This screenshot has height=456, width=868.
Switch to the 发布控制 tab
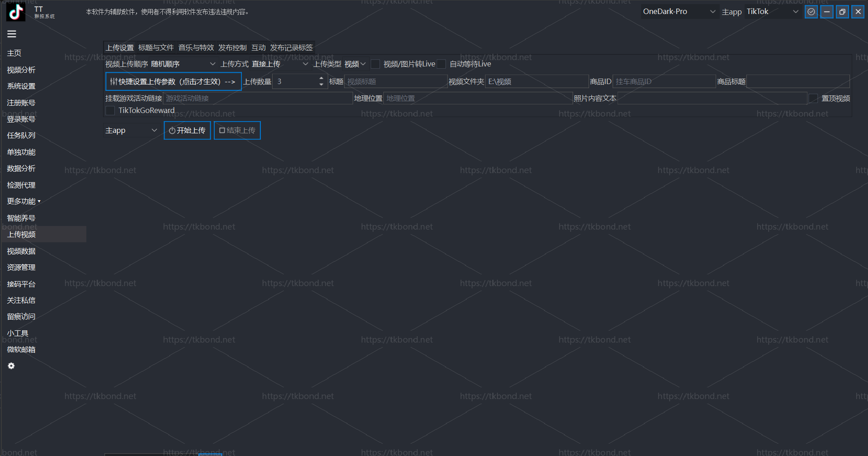click(233, 48)
